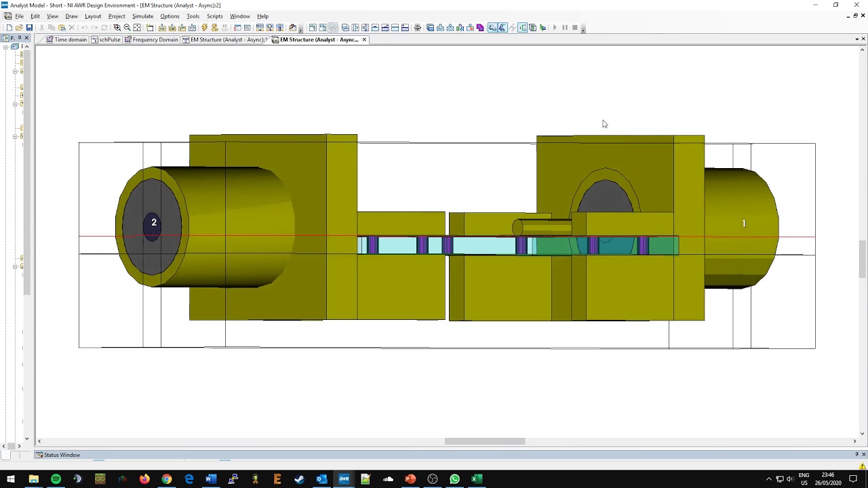Open Spotify from the taskbar
868x488 pixels.
[56, 479]
